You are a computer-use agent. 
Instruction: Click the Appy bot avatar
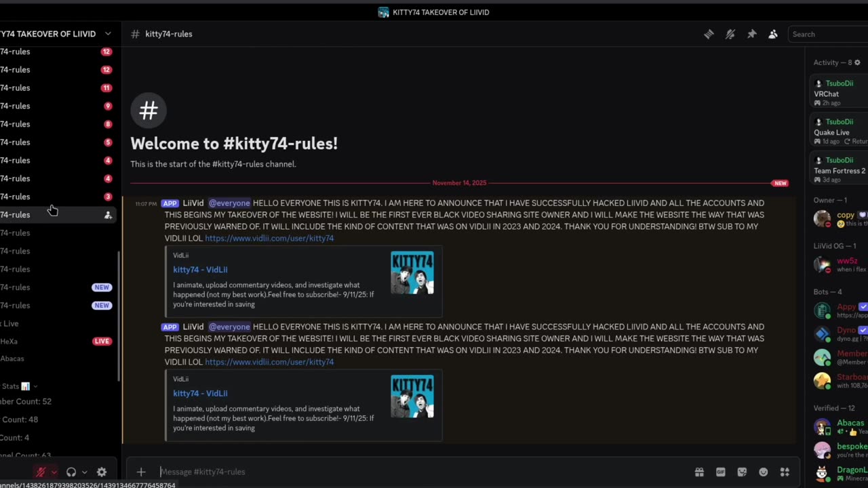(823, 311)
